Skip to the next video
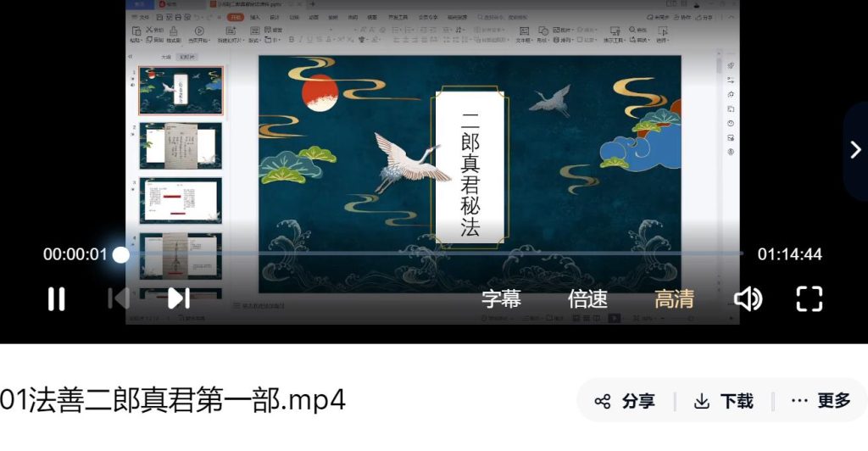 [178, 298]
